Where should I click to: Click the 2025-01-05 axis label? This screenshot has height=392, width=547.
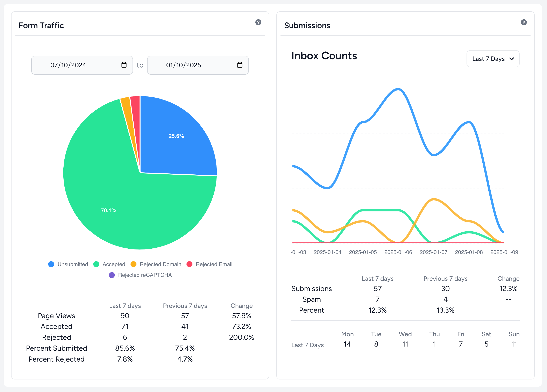click(363, 252)
